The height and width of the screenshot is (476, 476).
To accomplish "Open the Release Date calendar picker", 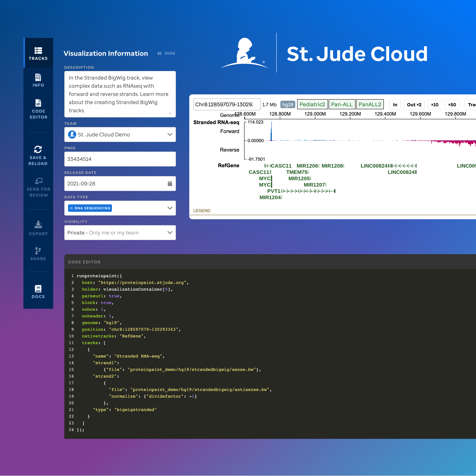I will pos(170,184).
